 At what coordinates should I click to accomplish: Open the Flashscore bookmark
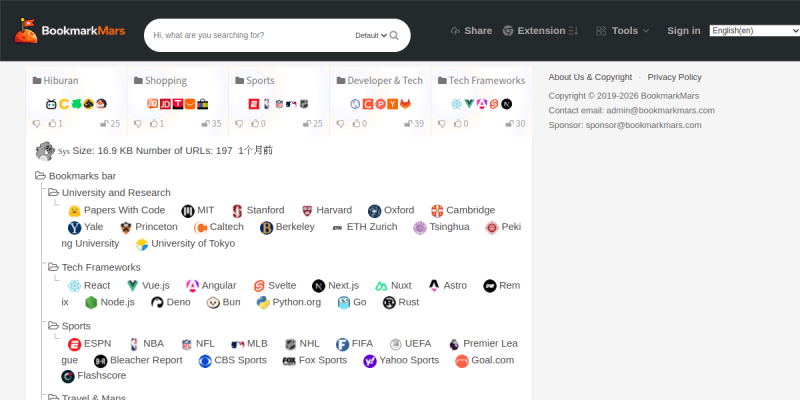coord(93,376)
